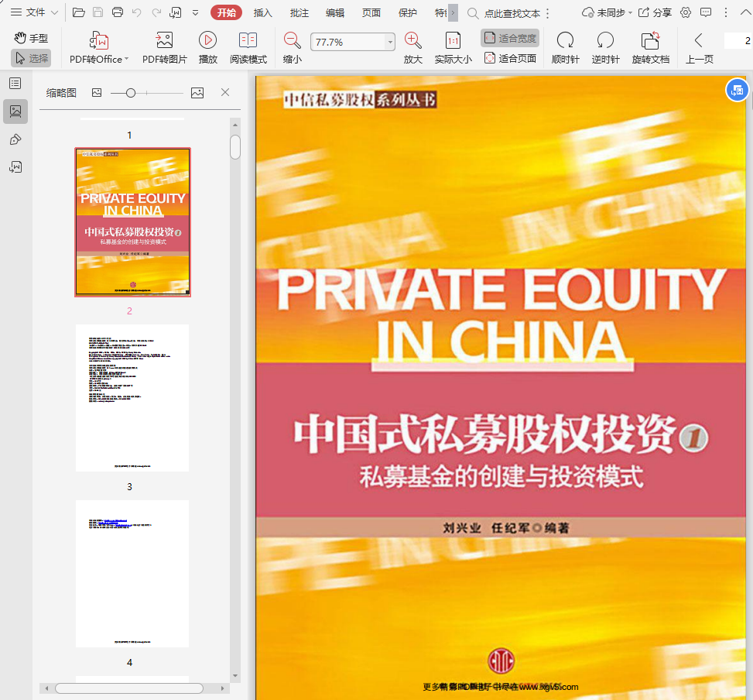Switch to the 页面 tab
This screenshot has height=700, width=753.
point(371,13)
